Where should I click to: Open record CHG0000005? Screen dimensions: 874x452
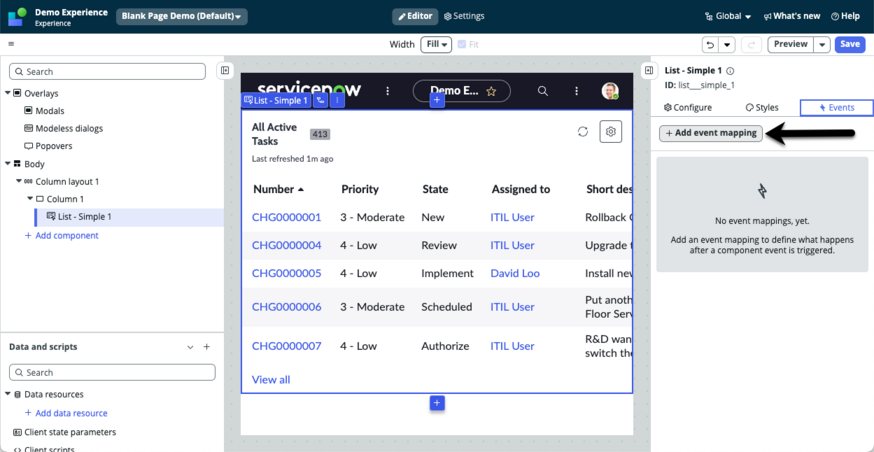287,273
